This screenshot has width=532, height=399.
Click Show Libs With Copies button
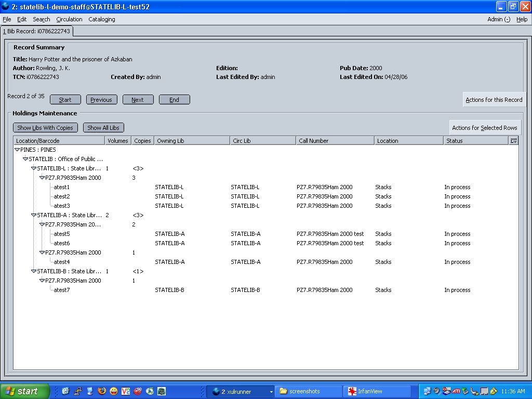point(45,128)
